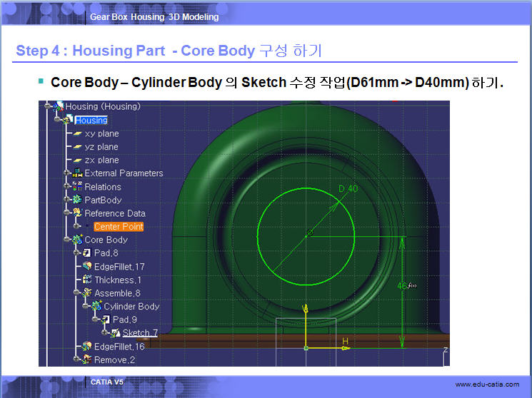
Task: Click the Remove.2 boolean icon
Action: point(87,359)
